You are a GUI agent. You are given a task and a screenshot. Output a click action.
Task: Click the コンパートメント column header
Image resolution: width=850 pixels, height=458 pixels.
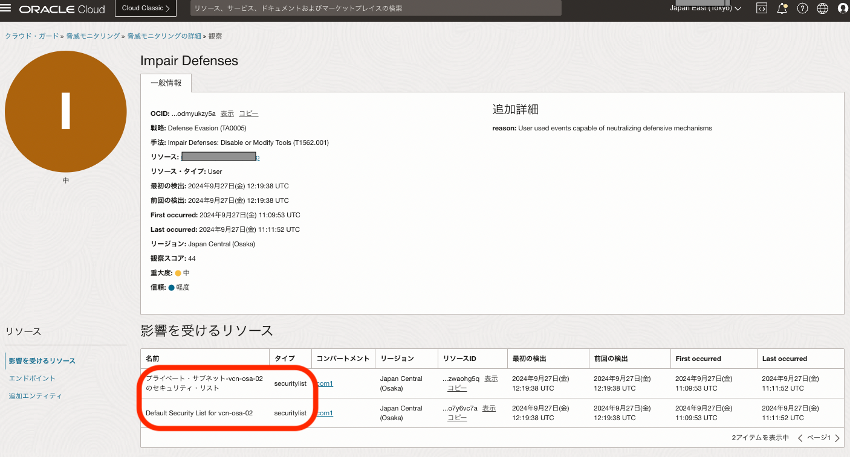click(x=343, y=358)
